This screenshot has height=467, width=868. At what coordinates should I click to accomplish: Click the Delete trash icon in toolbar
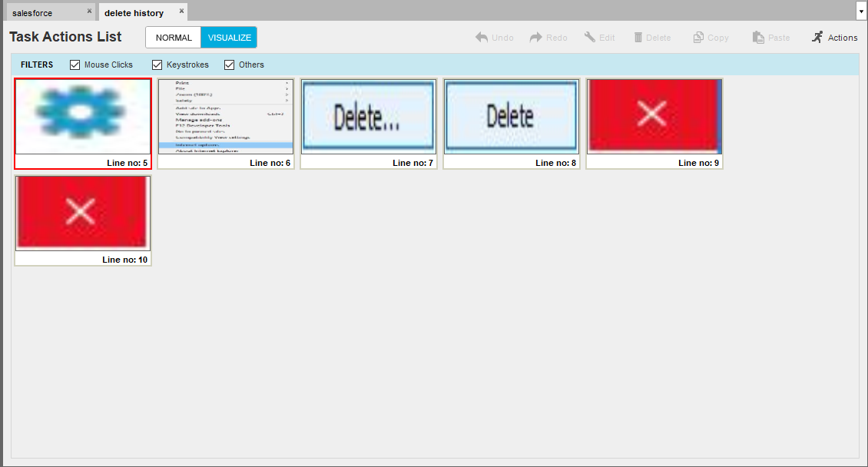tap(638, 37)
